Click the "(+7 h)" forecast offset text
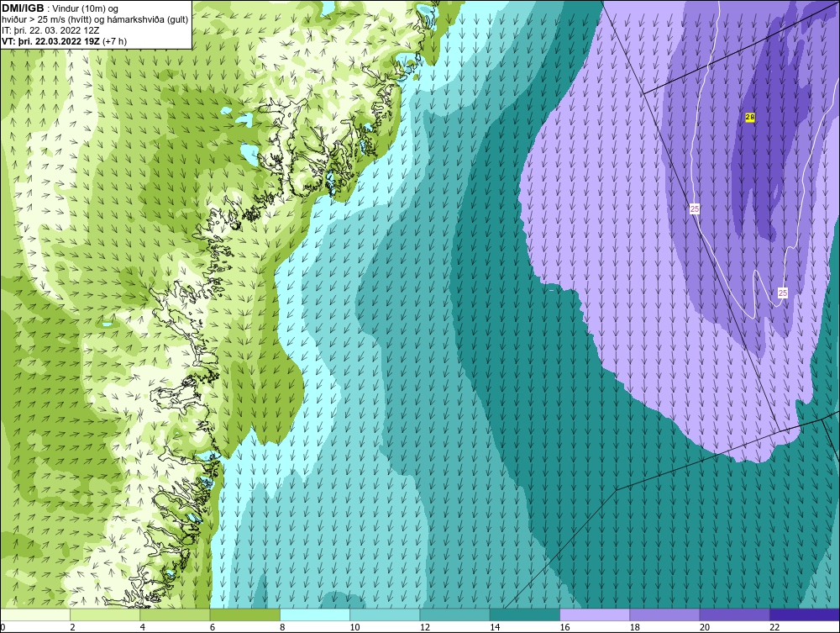The width and height of the screenshot is (840, 633). pyautogui.click(x=114, y=40)
